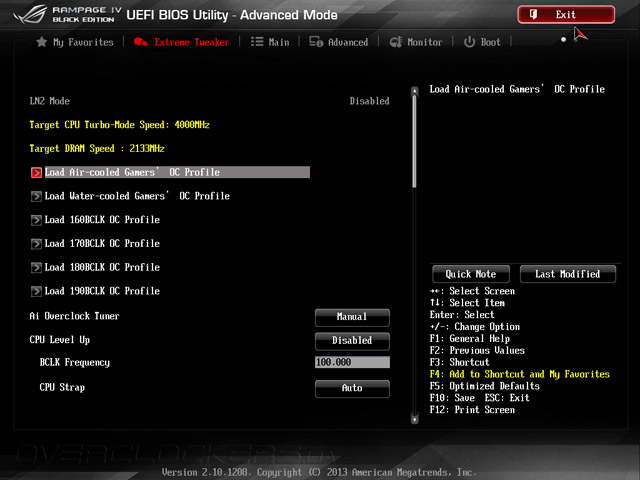The image size is (640, 480).
Task: Click the F5: Optimized Defaults hint
Action: (x=484, y=386)
